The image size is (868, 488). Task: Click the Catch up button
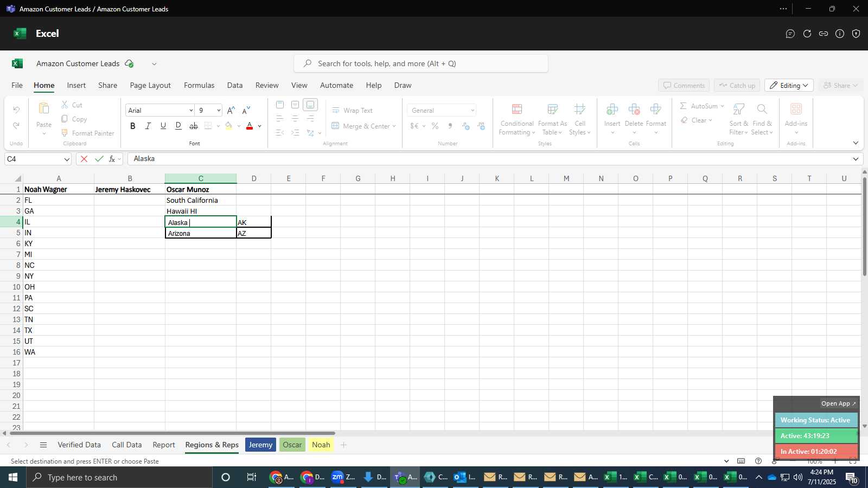[737, 85]
